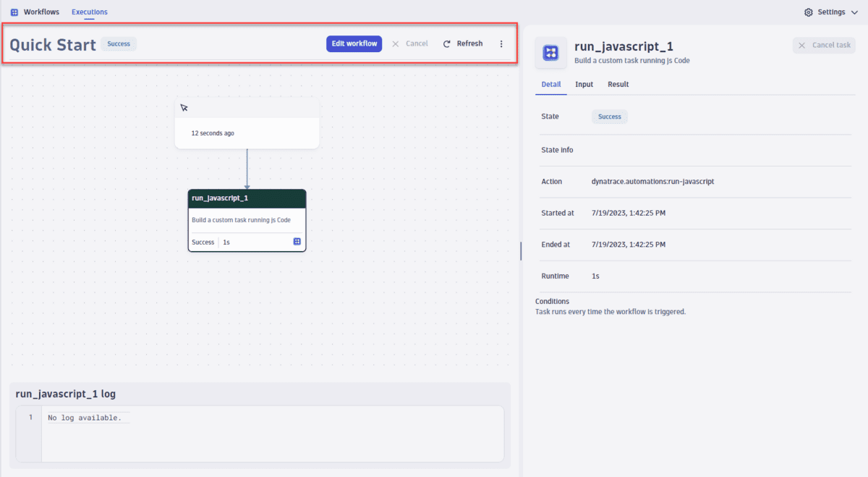Click the Edit workflow button

coord(354,43)
